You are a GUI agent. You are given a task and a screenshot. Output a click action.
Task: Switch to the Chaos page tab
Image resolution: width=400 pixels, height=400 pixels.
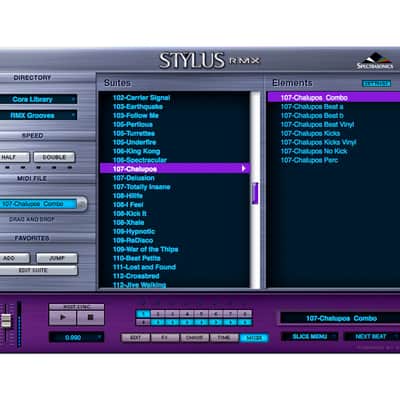[x=194, y=338]
